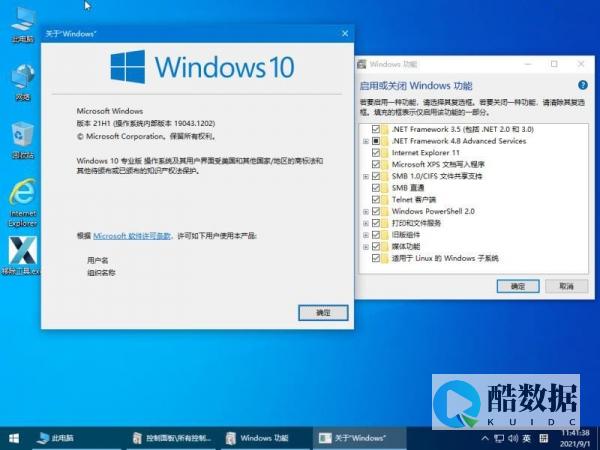Click the folder icon beside Microsoft XPS 文档写入程序
This screenshot has width=600, height=450.
click(x=385, y=164)
